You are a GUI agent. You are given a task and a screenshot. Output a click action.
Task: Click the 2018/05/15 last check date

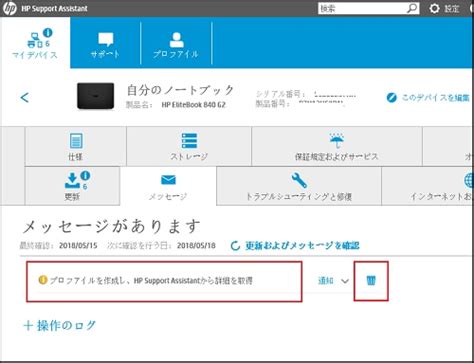point(78,246)
